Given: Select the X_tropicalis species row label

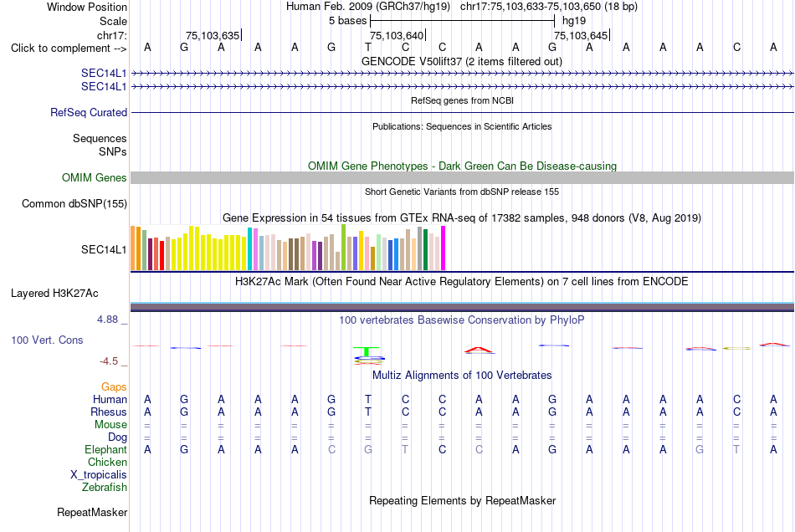Looking at the screenshot, I should tap(99, 475).
